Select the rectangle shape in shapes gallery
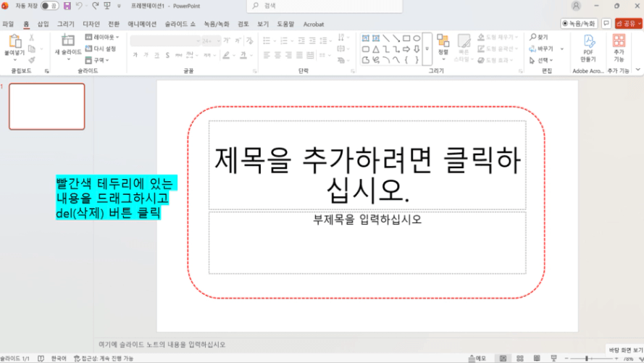644x363 pixels. click(x=406, y=38)
